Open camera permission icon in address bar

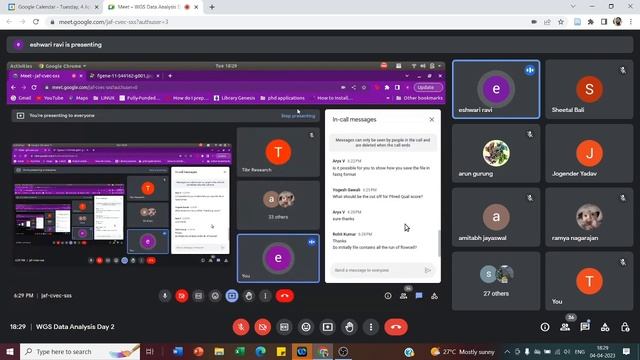pyautogui.click(x=534, y=22)
